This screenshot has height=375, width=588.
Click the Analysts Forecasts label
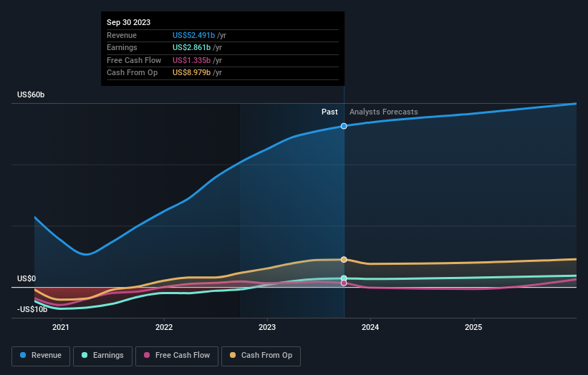(384, 112)
